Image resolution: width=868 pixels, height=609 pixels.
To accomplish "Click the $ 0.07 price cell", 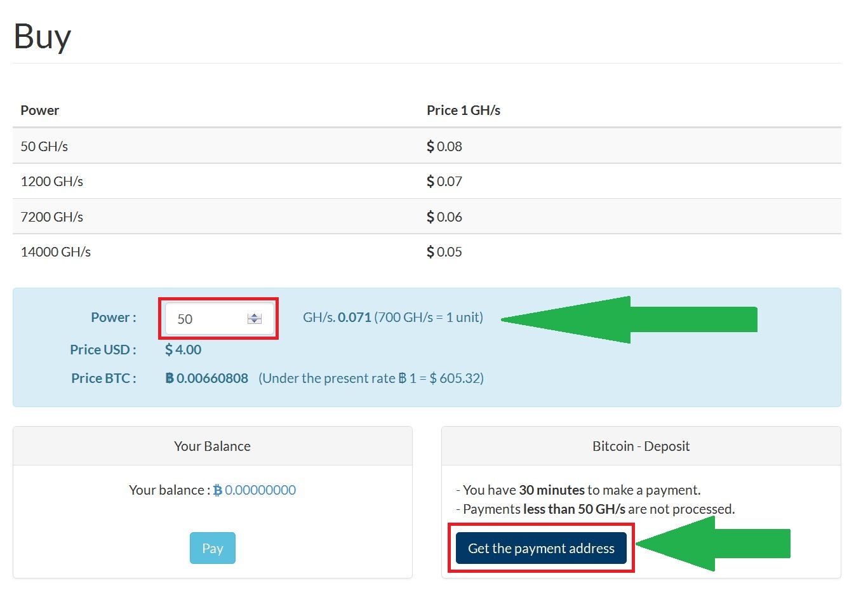I will (444, 181).
